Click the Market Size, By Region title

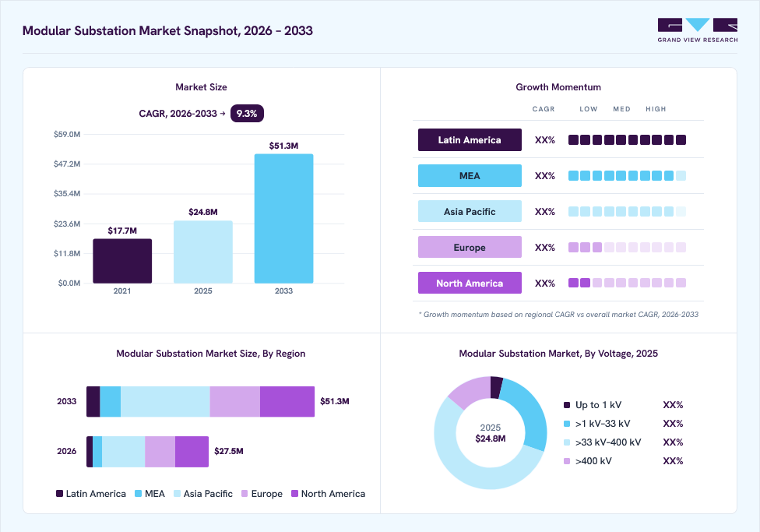[x=211, y=354]
